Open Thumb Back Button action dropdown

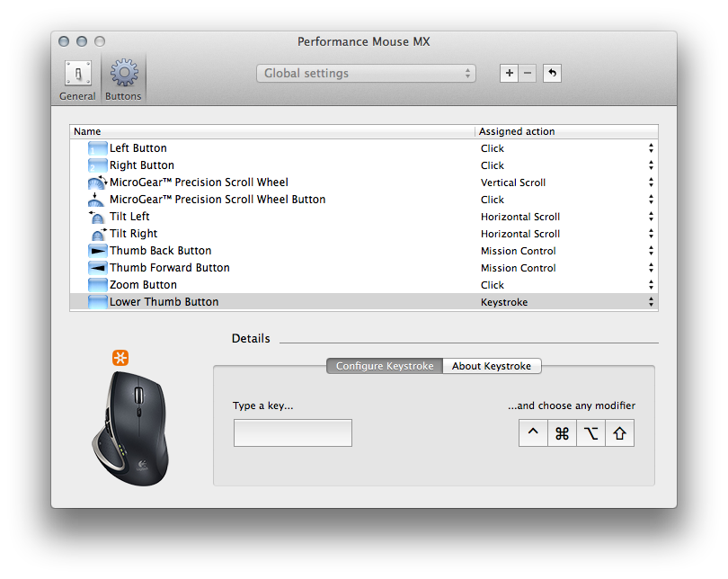(651, 251)
